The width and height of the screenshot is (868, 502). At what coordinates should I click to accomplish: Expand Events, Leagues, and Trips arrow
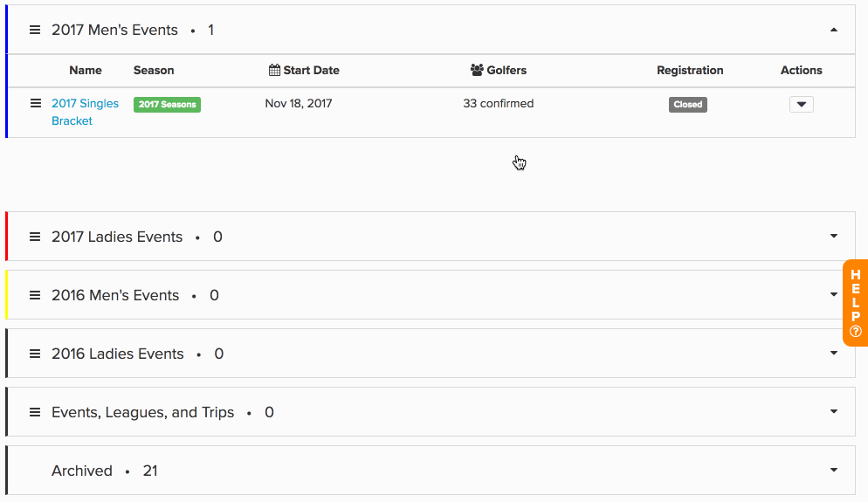coord(834,412)
